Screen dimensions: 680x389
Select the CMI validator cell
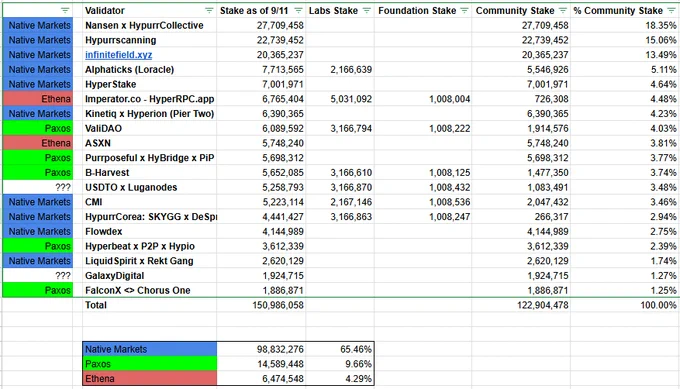coord(150,203)
